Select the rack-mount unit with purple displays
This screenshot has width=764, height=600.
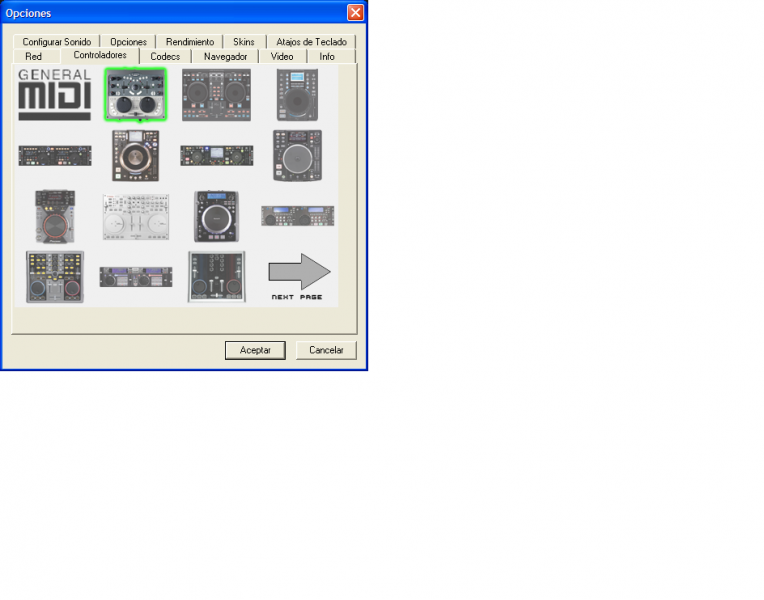tap(135, 276)
